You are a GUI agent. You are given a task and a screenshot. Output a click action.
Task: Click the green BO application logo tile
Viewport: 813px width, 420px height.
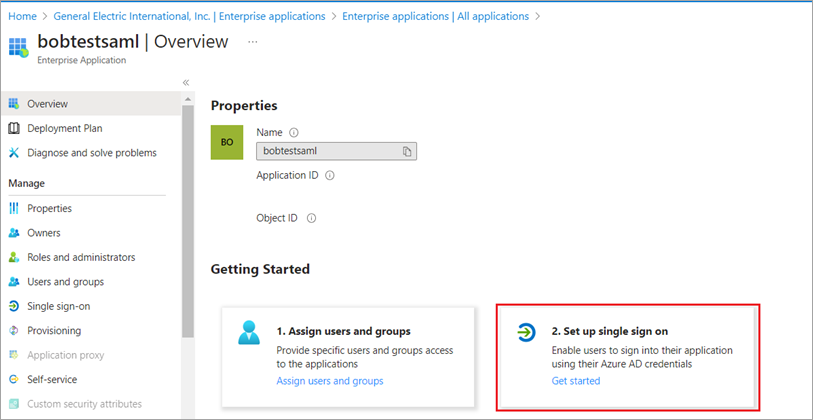point(227,143)
